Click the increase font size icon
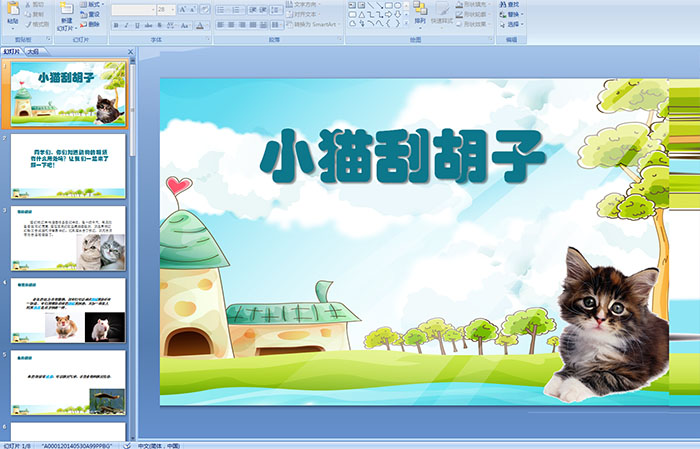The image size is (700, 449). [180, 9]
